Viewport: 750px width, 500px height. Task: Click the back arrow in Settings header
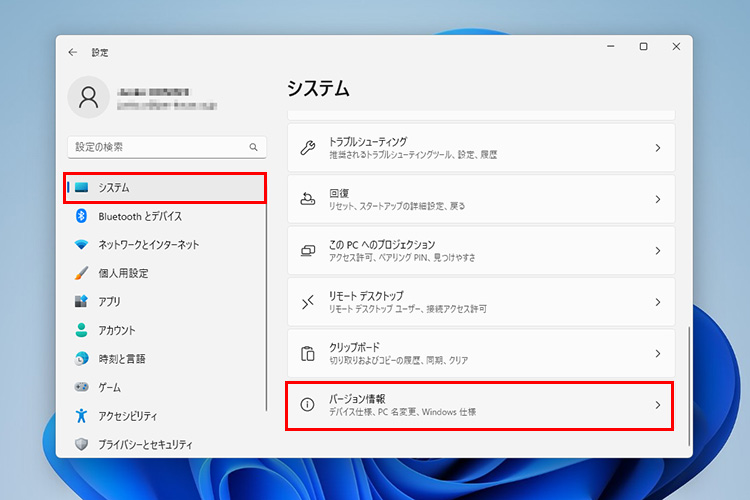[x=72, y=52]
